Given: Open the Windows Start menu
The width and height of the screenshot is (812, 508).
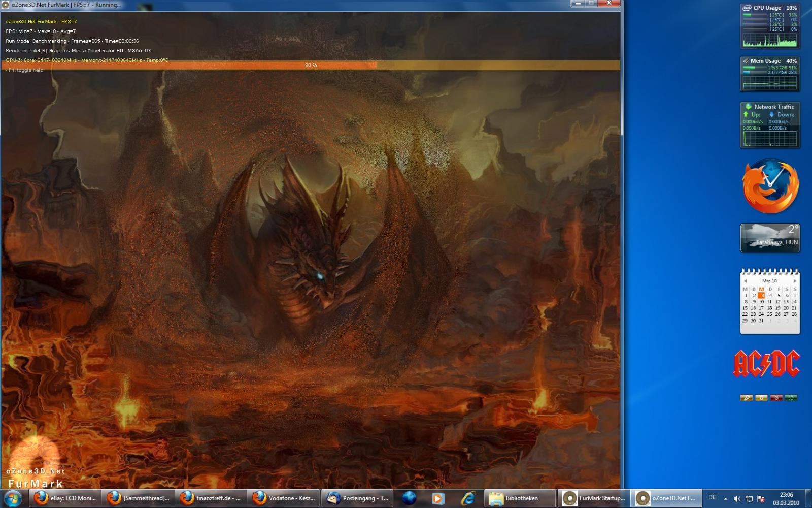Looking at the screenshot, I should pos(12,498).
